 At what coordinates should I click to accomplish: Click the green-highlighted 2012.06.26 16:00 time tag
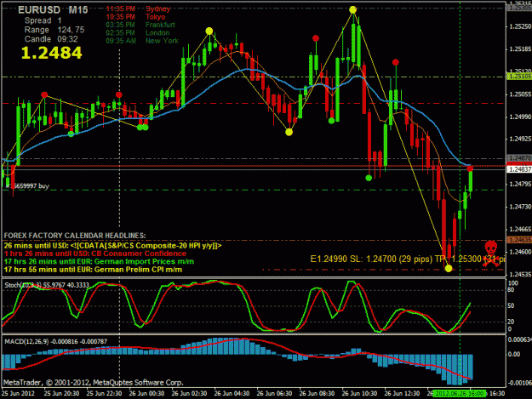coord(460,393)
